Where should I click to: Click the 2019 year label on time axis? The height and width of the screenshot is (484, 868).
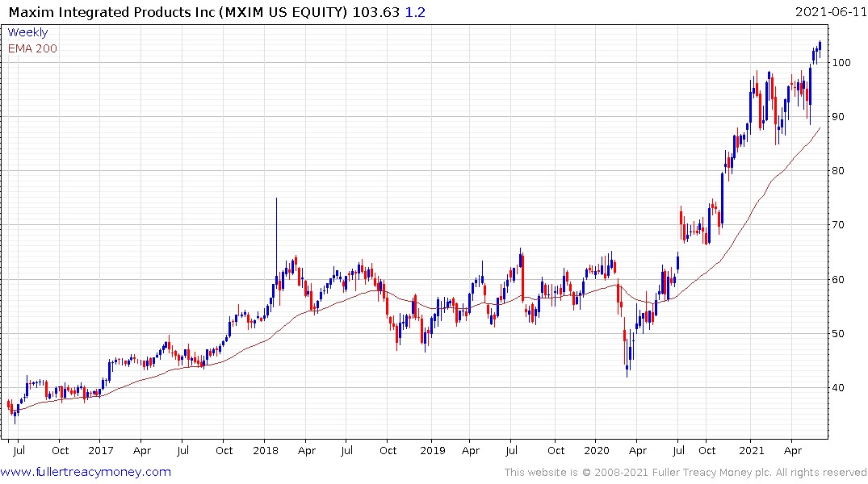432,450
